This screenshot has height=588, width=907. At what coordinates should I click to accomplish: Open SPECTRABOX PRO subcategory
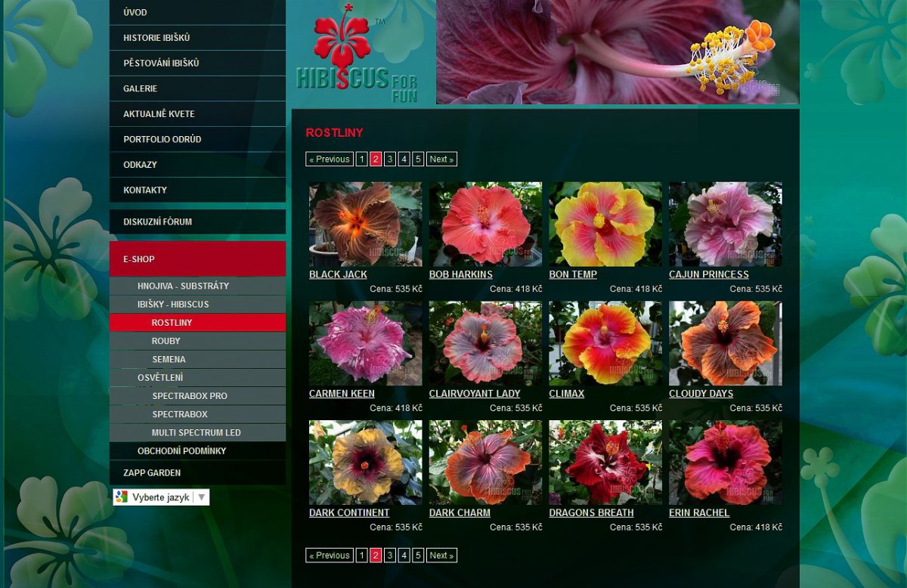[197, 396]
